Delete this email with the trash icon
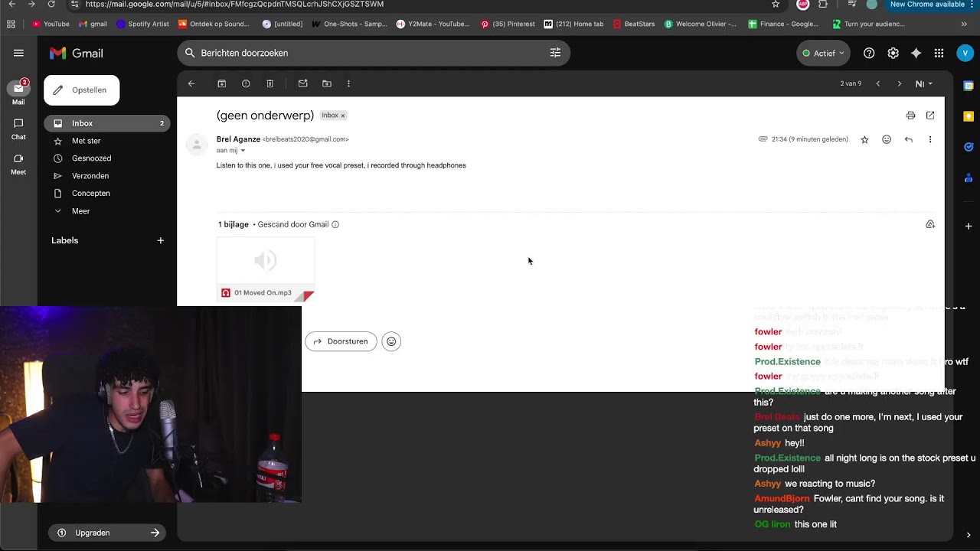The height and width of the screenshot is (551, 980). click(270, 83)
